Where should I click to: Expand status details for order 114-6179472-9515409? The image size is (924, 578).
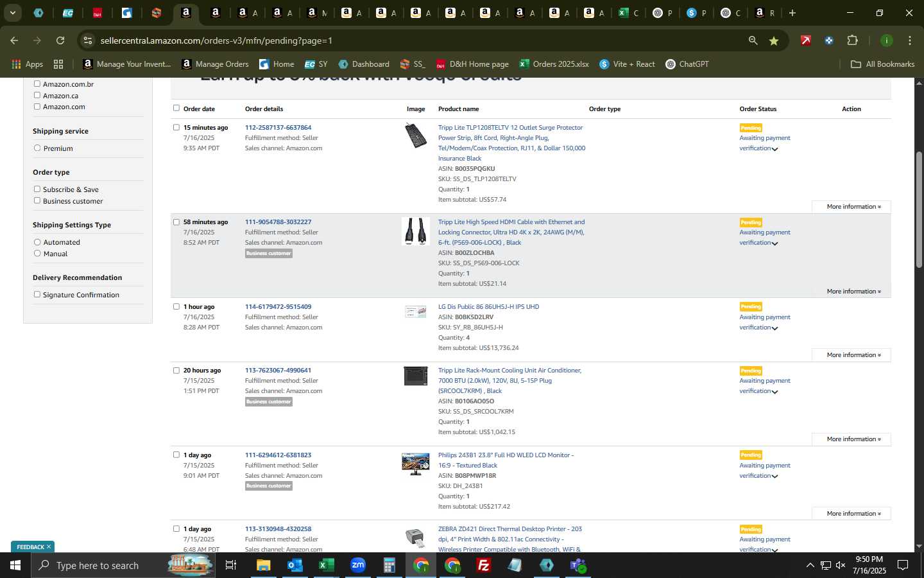(774, 328)
